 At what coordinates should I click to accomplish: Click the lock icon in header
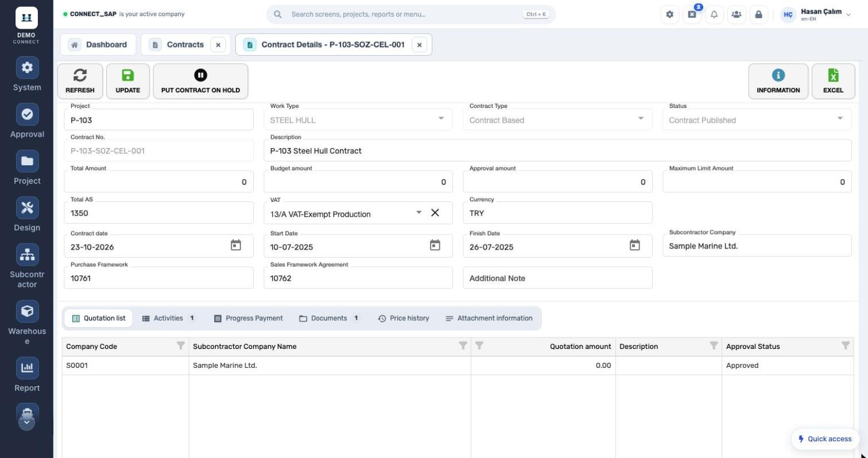pos(758,14)
